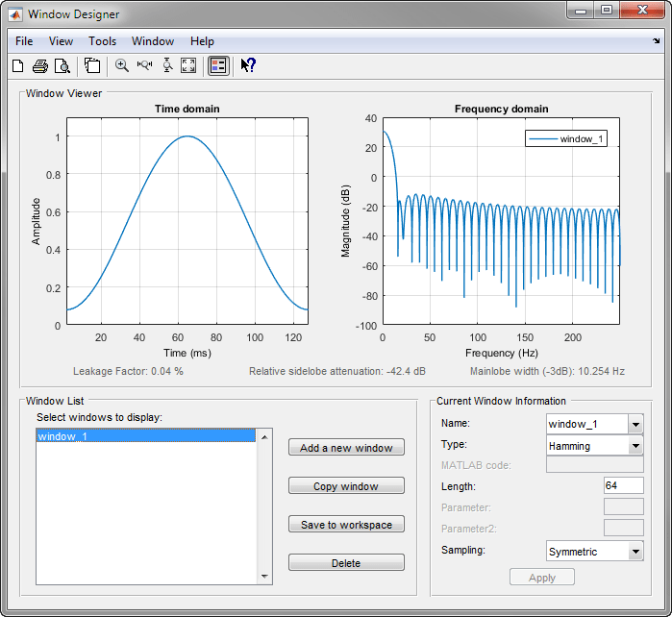Click the Delete button

pos(346,562)
